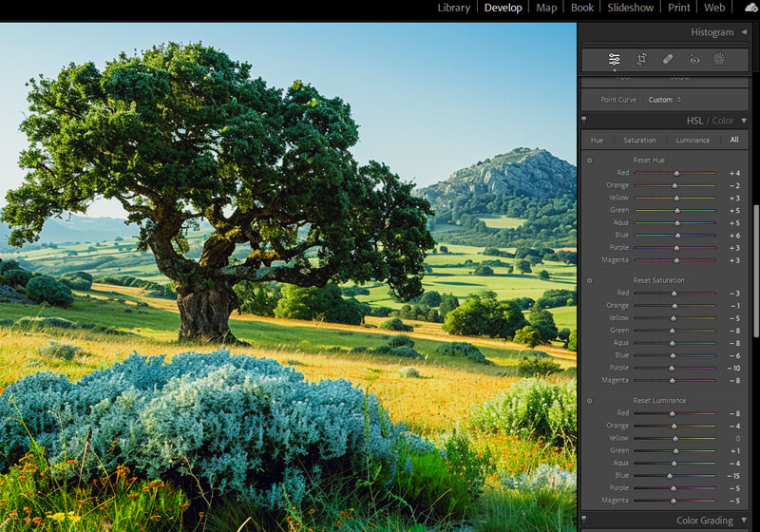Click the Color Grading panel title
This screenshot has width=760, height=532.
tap(705, 521)
